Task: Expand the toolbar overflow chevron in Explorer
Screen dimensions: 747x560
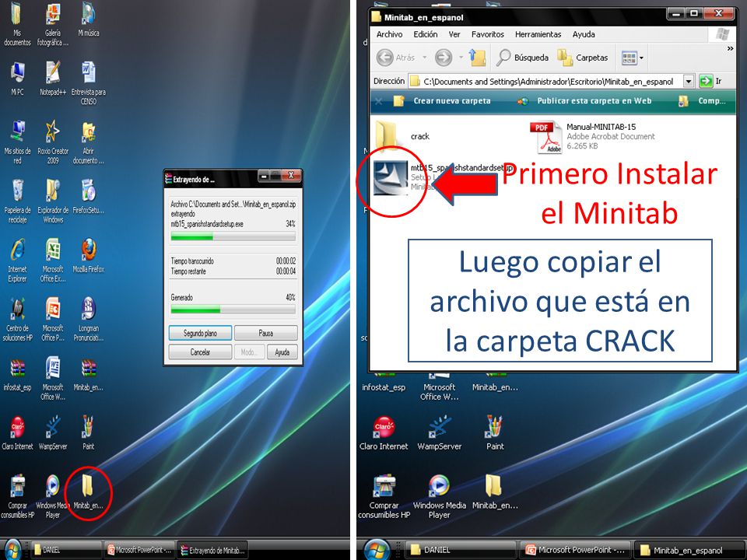Action: click(730, 48)
